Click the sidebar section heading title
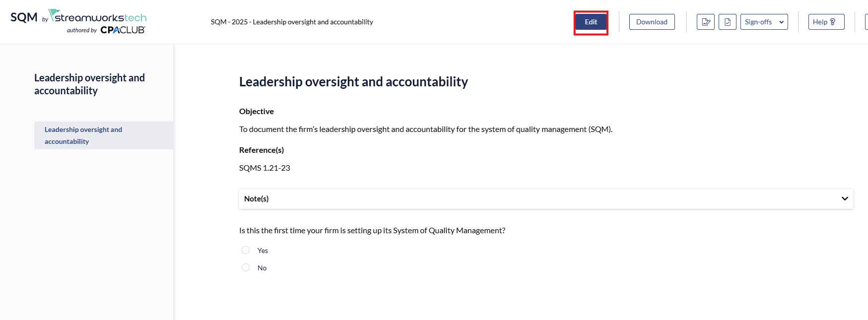This screenshot has height=320, width=868. click(89, 84)
